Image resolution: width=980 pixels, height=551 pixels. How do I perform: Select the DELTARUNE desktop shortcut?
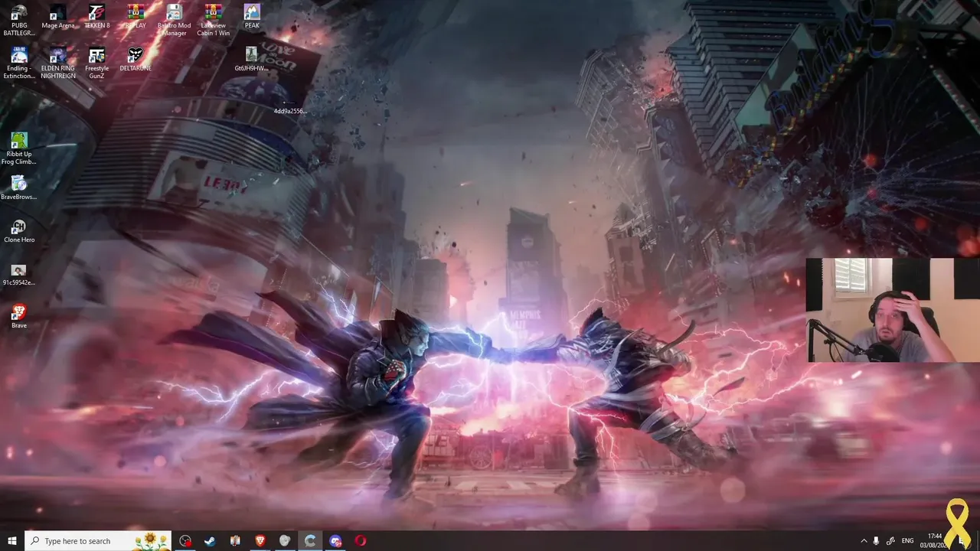pos(136,60)
